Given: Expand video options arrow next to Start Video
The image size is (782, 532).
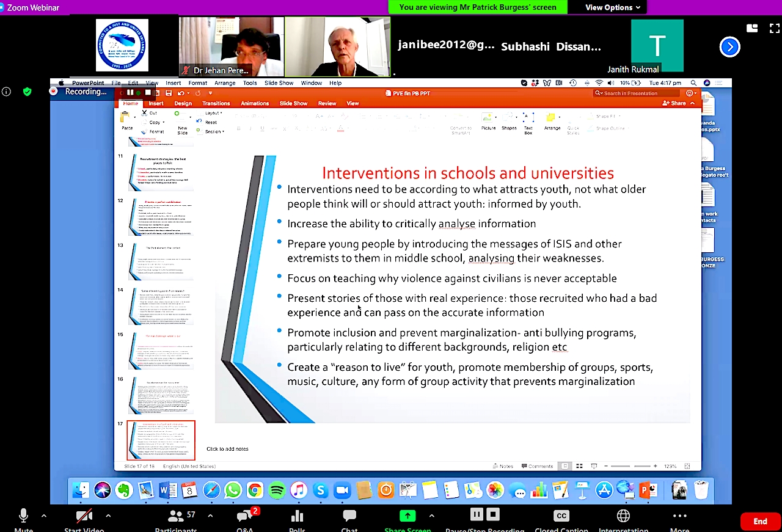Looking at the screenshot, I should pos(108,516).
